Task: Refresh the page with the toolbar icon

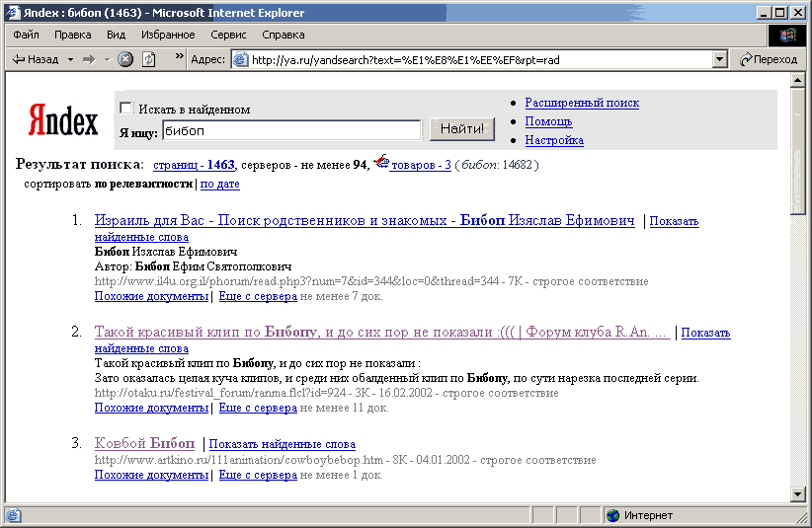Action: coord(148,59)
